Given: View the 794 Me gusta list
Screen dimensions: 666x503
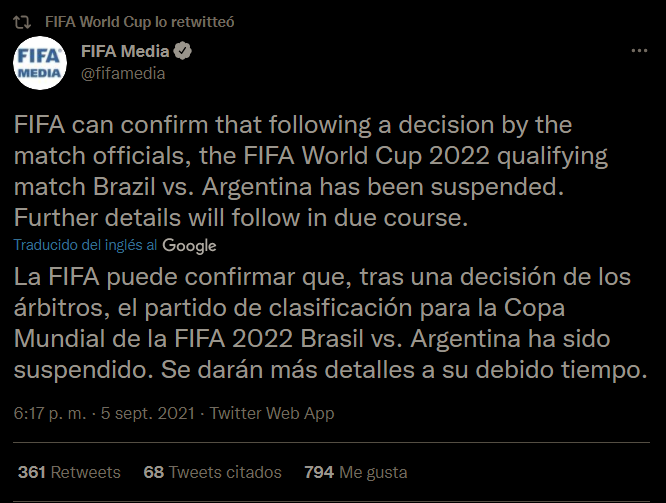Looking at the screenshot, I should pyautogui.click(x=356, y=472).
